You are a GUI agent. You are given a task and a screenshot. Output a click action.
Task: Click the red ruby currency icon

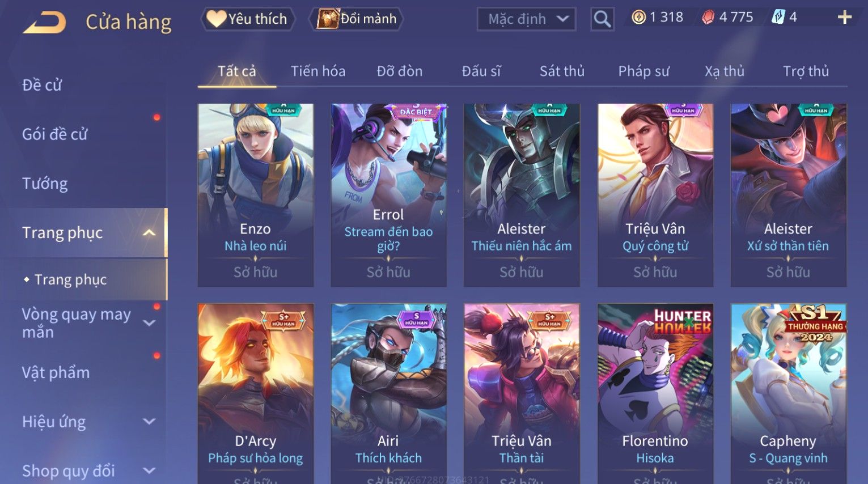pyautogui.click(x=708, y=18)
